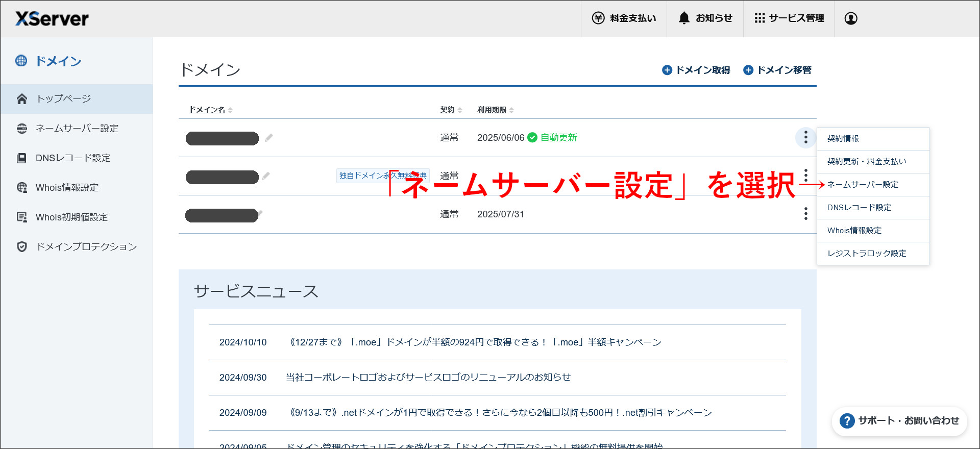This screenshot has height=449, width=980.
Task: Sort by ドメイン名 column
Action: click(211, 110)
